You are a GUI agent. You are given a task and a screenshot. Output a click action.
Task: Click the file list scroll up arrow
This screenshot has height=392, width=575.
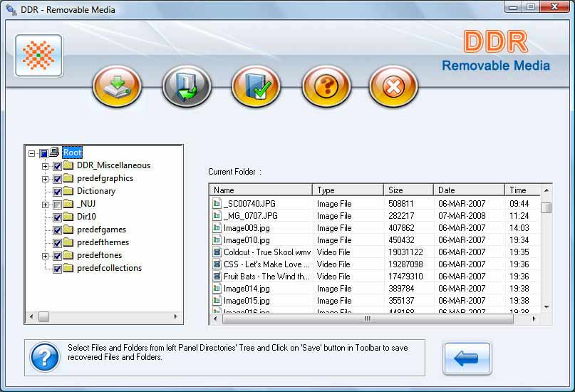click(546, 190)
